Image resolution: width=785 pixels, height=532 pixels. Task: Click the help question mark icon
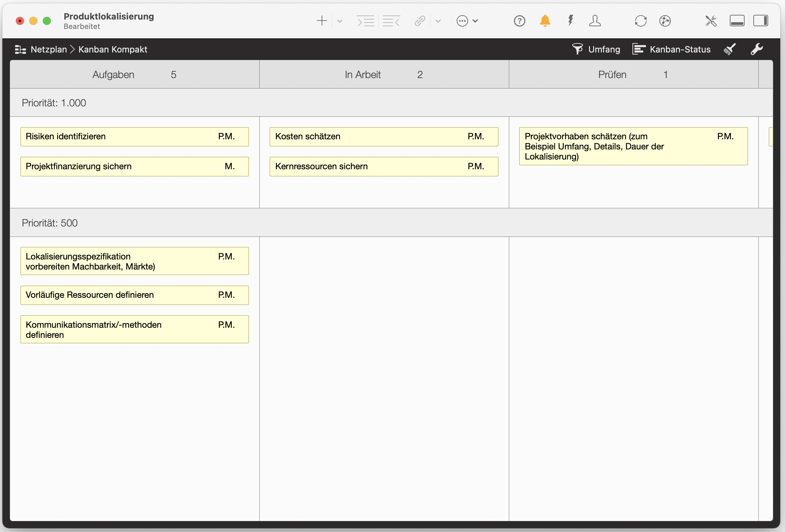520,21
